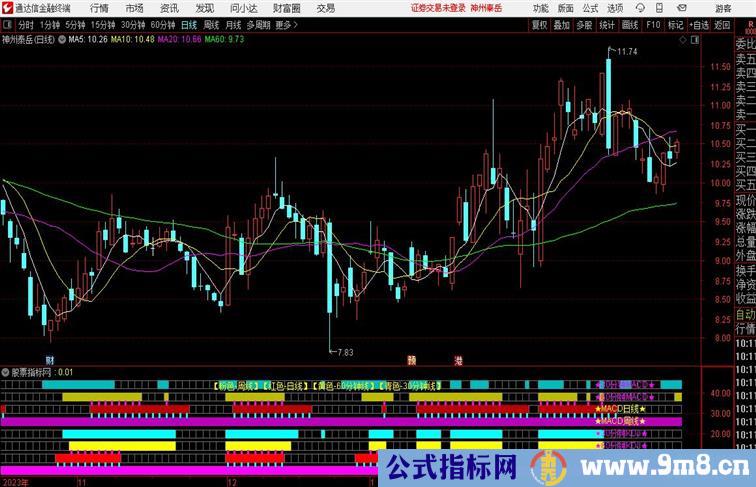Click the F10 company info button

click(654, 25)
